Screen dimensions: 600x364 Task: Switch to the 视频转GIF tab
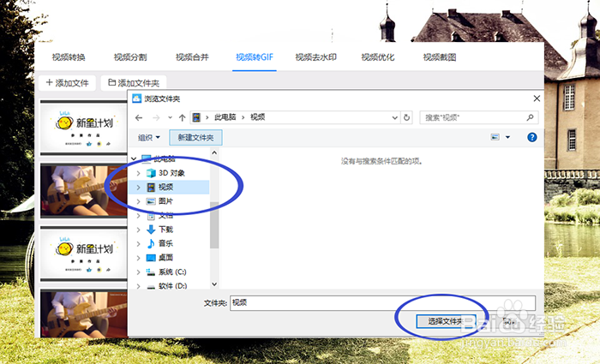click(255, 57)
